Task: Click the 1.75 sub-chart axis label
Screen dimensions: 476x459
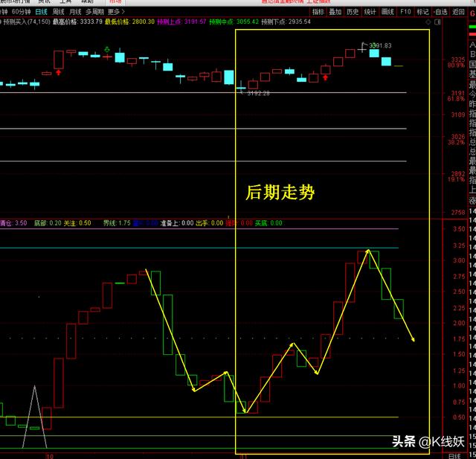Action: [x=459, y=338]
